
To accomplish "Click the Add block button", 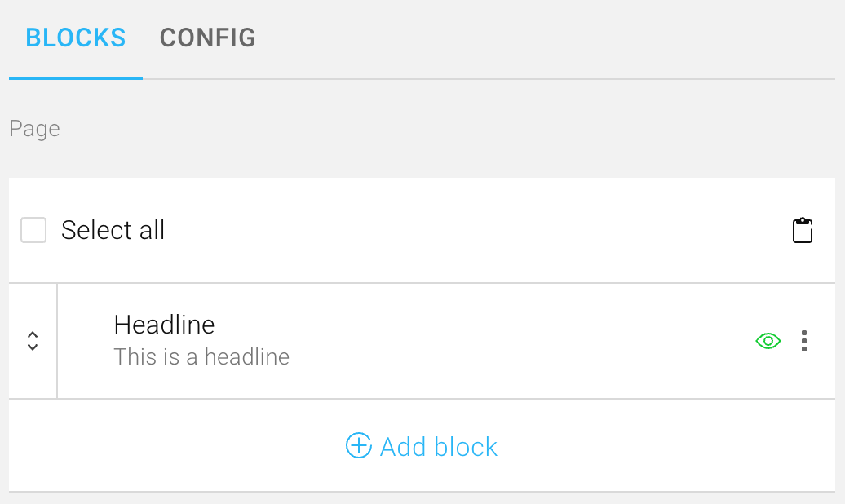I will click(421, 446).
